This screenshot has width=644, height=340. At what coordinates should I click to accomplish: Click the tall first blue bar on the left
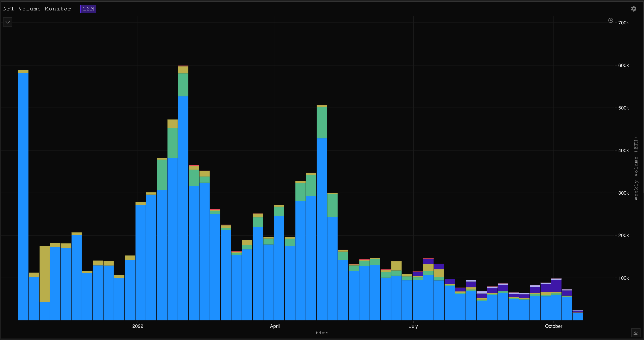pos(23,195)
